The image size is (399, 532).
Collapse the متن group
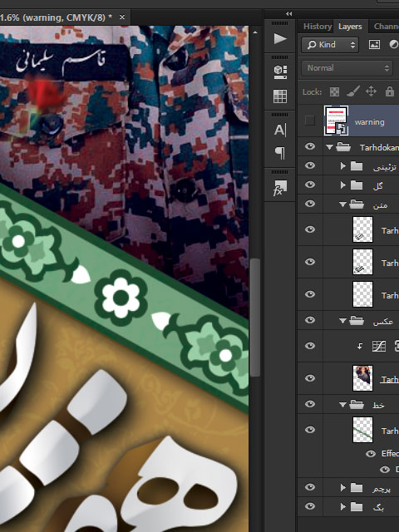pyautogui.click(x=342, y=204)
